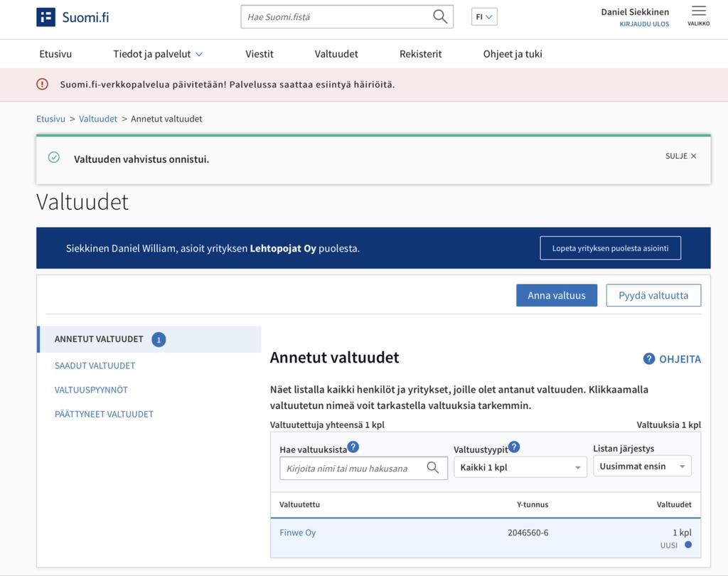Click the OHJEITA help link text

pyautogui.click(x=680, y=359)
